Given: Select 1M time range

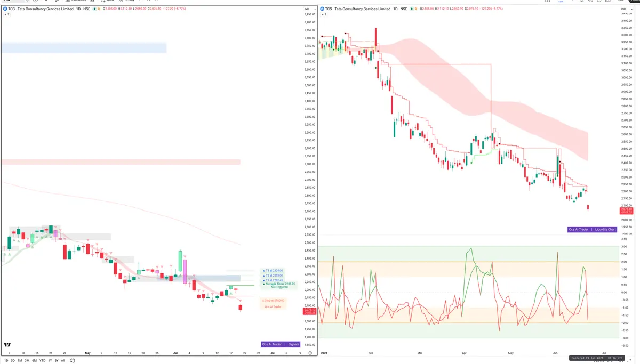Looking at the screenshot, I should (x=20, y=360).
